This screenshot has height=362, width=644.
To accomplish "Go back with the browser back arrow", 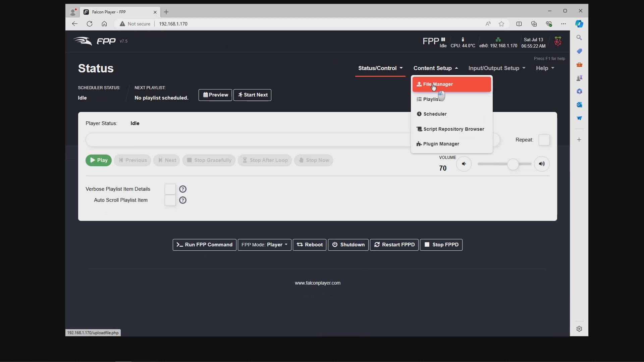I will (74, 24).
